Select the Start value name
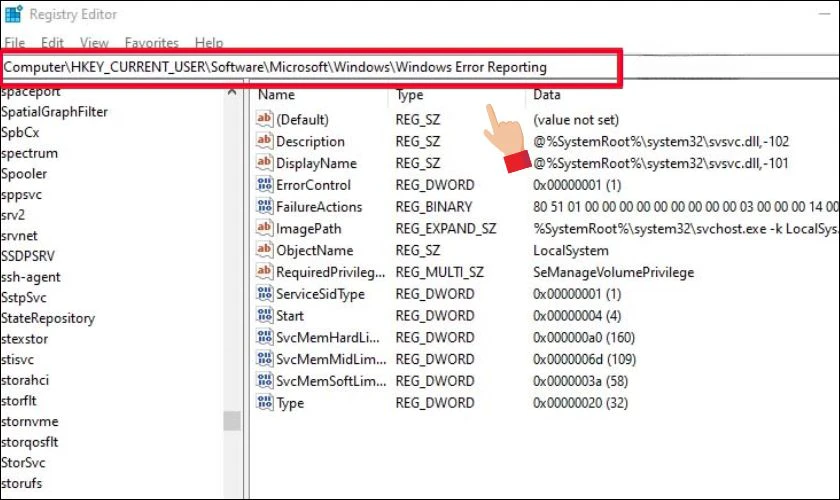Image resolution: width=840 pixels, height=500 pixels. (290, 316)
